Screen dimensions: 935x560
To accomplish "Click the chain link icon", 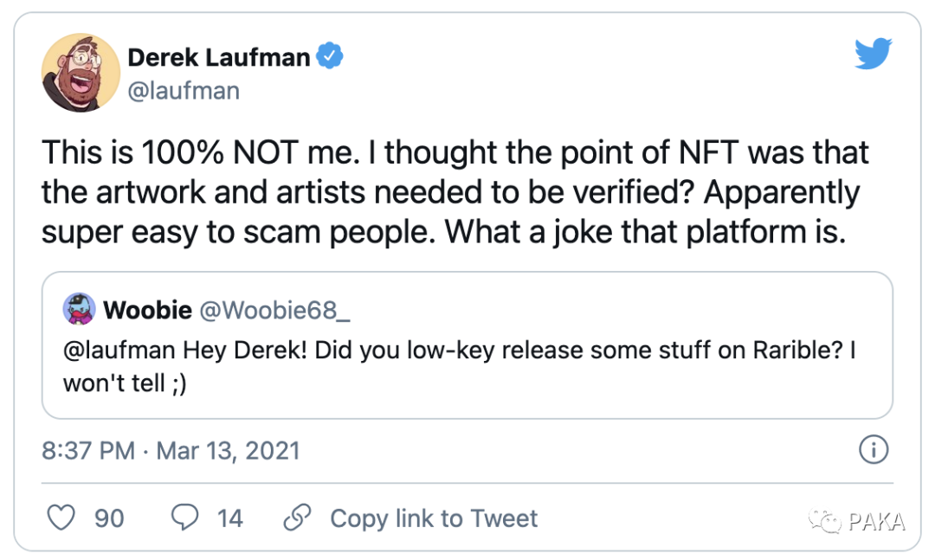I will coord(297,518).
